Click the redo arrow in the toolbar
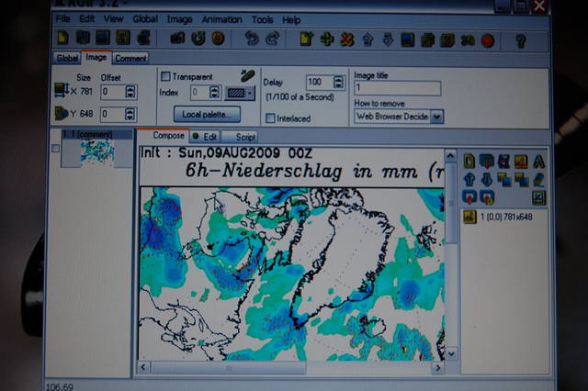This screenshot has height=391, width=588. click(x=272, y=39)
